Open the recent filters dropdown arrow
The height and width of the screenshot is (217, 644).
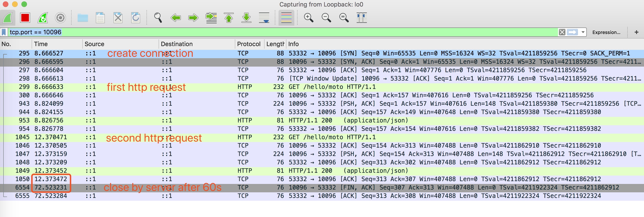click(583, 32)
